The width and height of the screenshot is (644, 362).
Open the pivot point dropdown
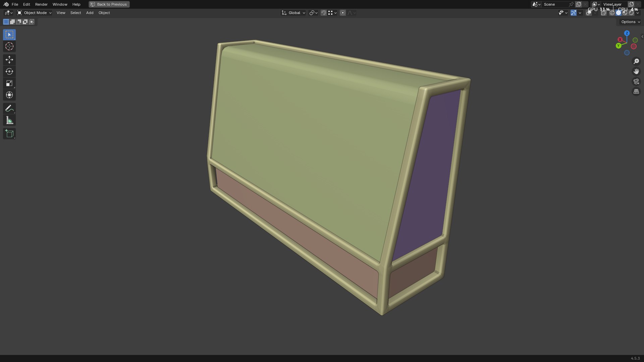click(x=314, y=13)
